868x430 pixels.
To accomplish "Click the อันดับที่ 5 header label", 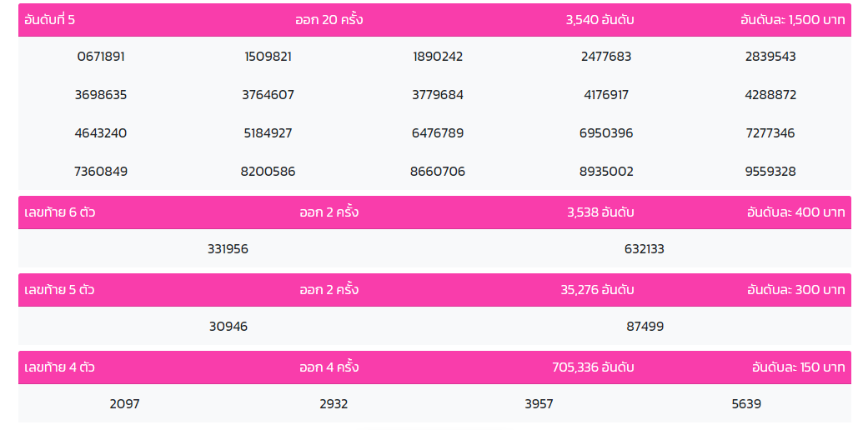I will [50, 20].
